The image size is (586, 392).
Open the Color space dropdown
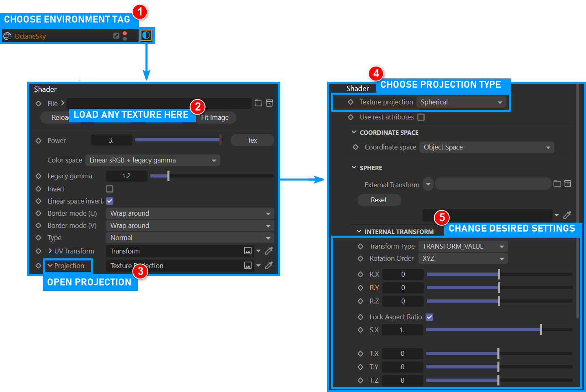coord(152,160)
